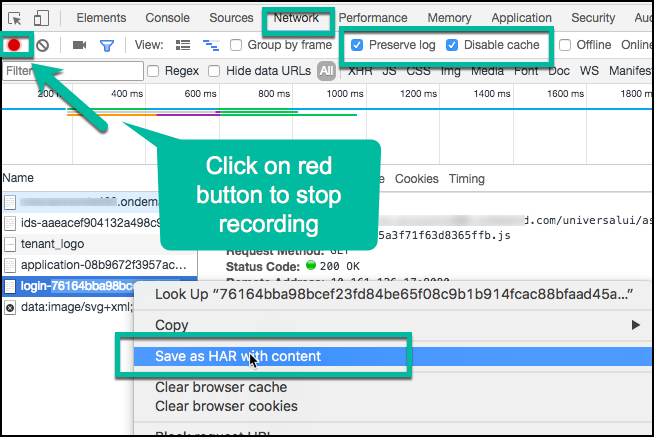The height and width of the screenshot is (437, 654).
Task: Open the Memory tab
Action: coord(449,18)
